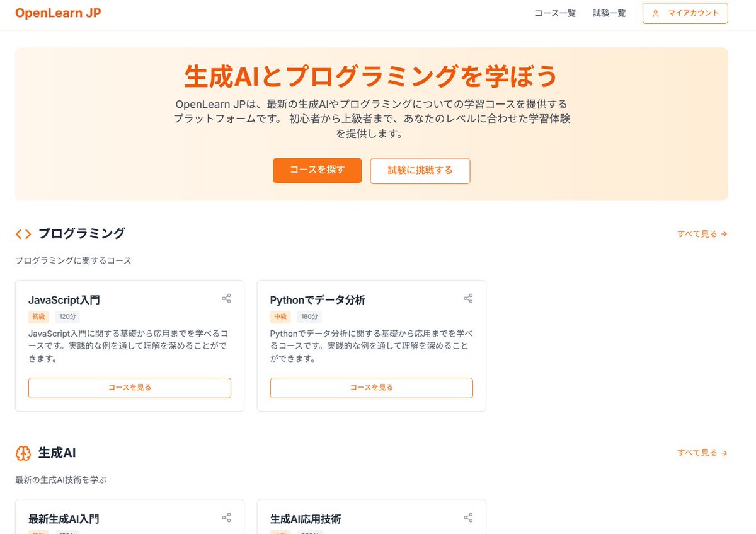Click the brain icon beside 生成AI heading
This screenshot has height=534, width=756.
(x=23, y=453)
